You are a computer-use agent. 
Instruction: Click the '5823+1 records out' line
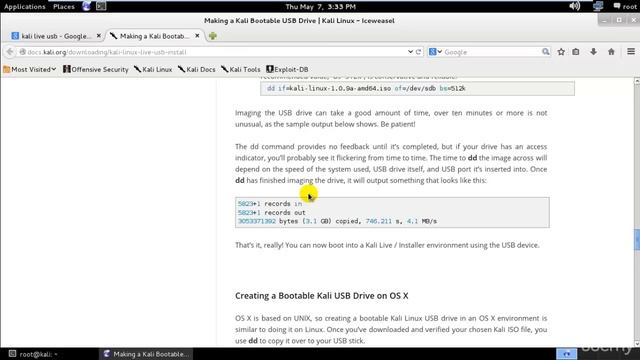pyautogui.click(x=271, y=213)
